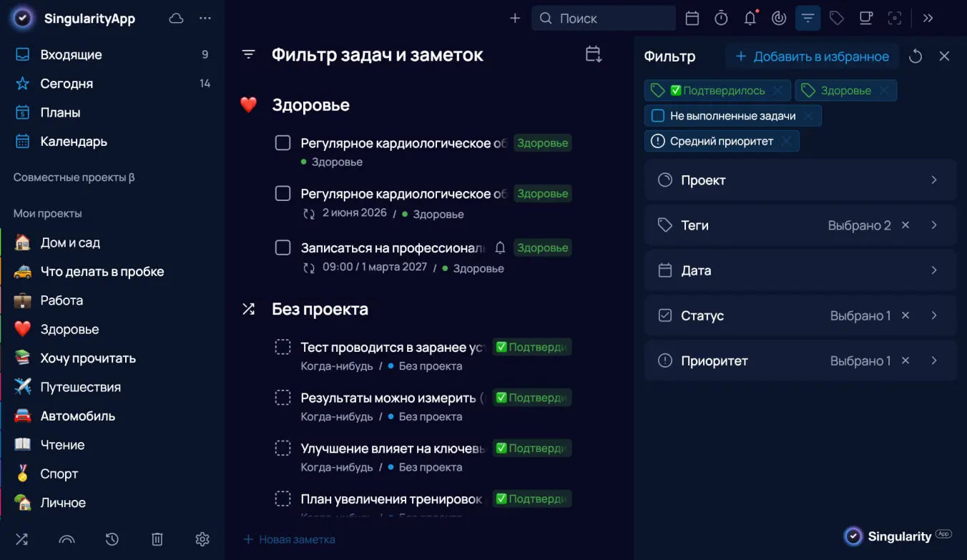
Task: Open Планы in sidebar
Action: pos(112,112)
